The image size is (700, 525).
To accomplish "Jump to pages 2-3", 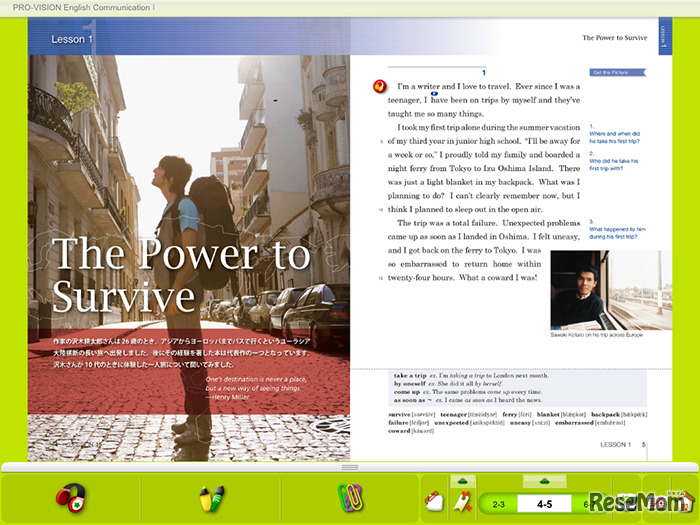I will tap(499, 504).
